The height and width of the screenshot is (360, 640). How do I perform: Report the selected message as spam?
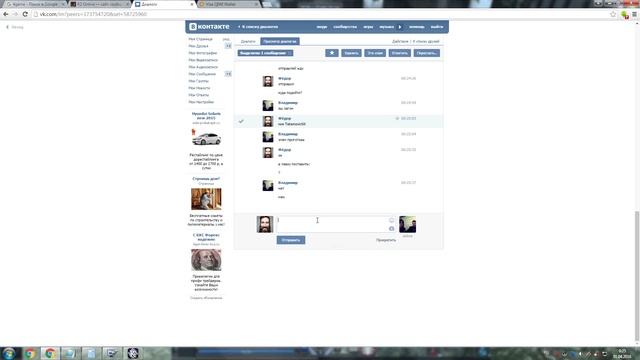click(x=375, y=53)
